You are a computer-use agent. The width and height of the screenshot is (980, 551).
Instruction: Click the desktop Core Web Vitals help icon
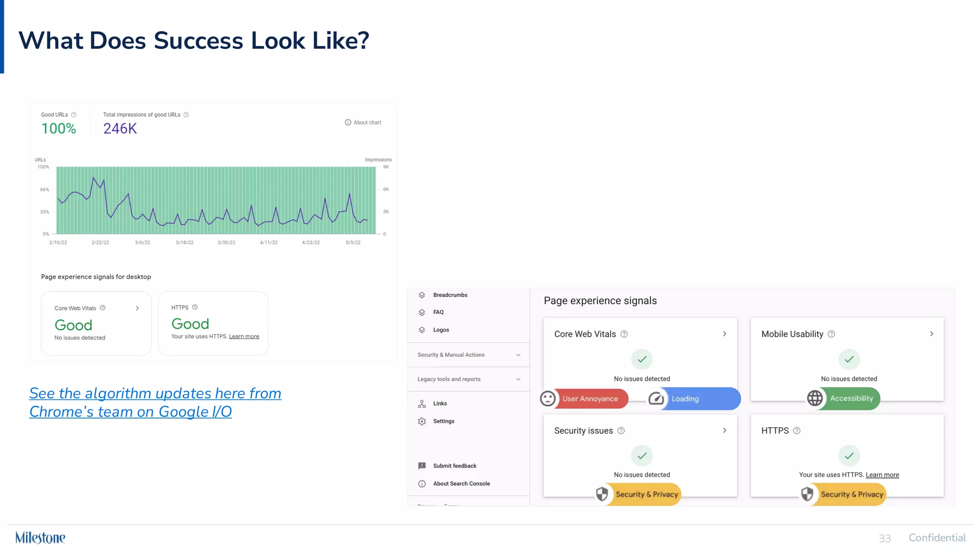coord(102,308)
